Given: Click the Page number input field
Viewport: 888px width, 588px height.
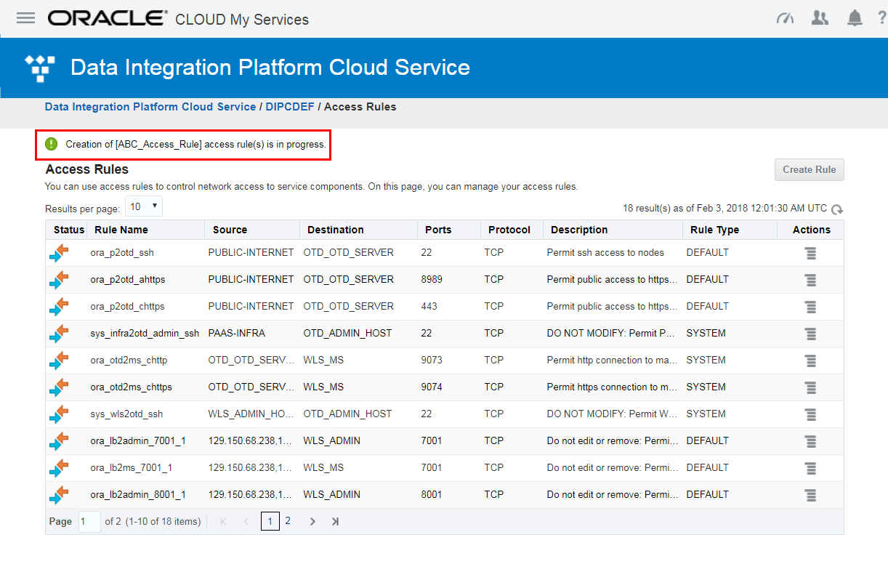Looking at the screenshot, I should click(89, 522).
